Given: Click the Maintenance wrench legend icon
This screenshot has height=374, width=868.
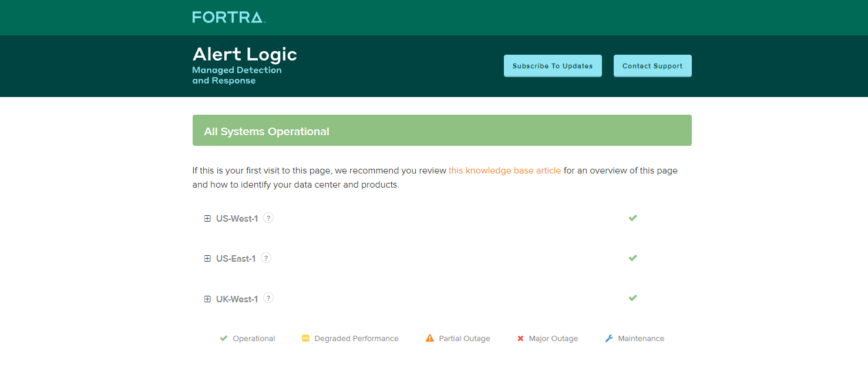Looking at the screenshot, I should tap(609, 339).
